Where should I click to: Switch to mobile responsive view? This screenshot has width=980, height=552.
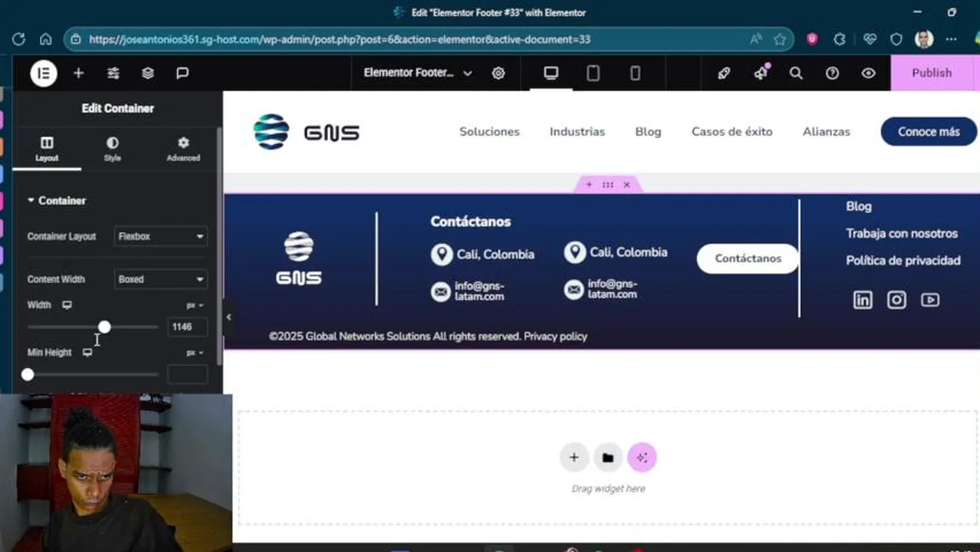(x=635, y=73)
